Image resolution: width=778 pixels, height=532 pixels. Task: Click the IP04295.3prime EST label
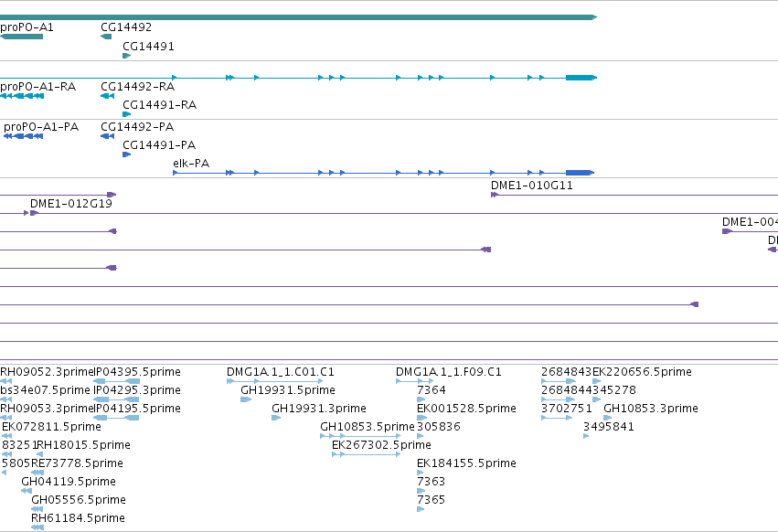tap(137, 390)
